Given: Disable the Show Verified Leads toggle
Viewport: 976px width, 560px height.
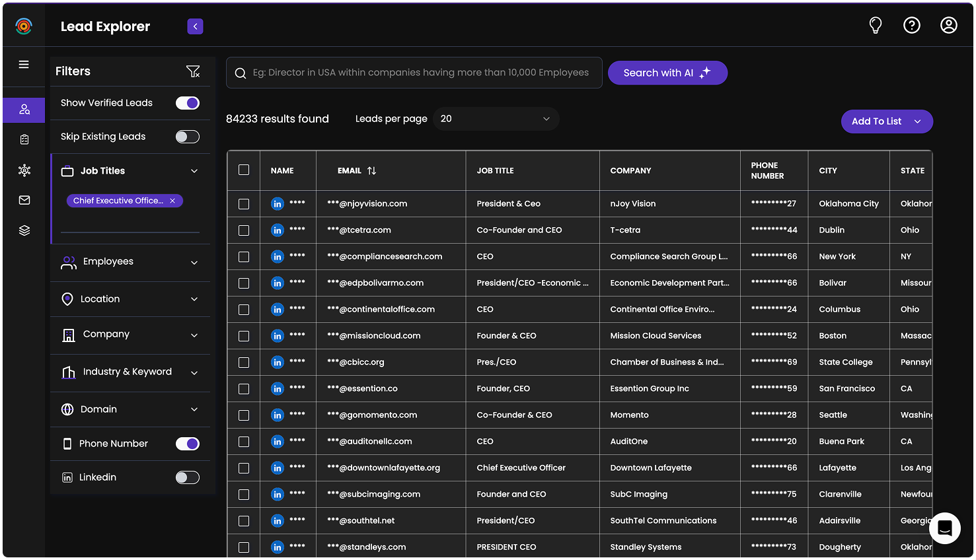Looking at the screenshot, I should coord(188,103).
